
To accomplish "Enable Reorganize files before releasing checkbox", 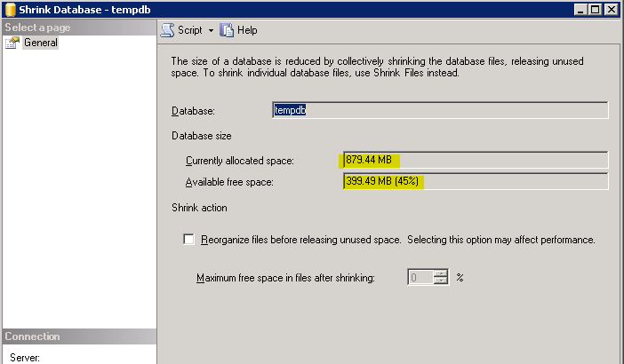I will (x=188, y=240).
